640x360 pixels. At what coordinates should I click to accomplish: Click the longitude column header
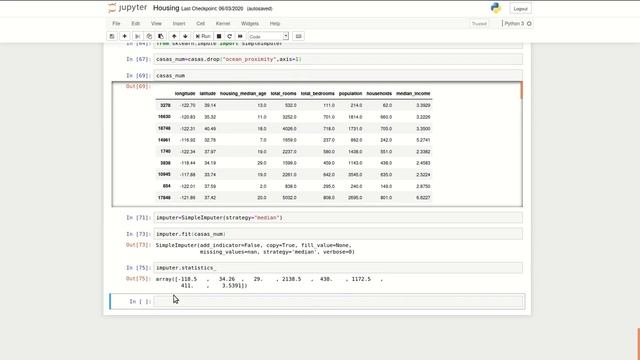185,93
